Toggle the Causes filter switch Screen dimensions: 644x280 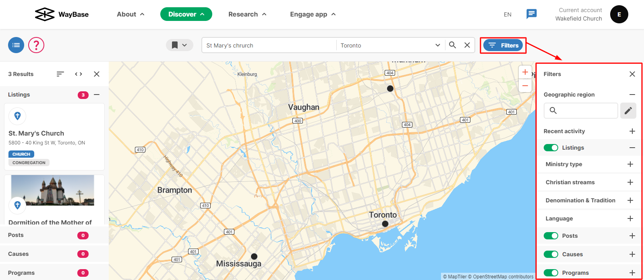[x=551, y=254]
